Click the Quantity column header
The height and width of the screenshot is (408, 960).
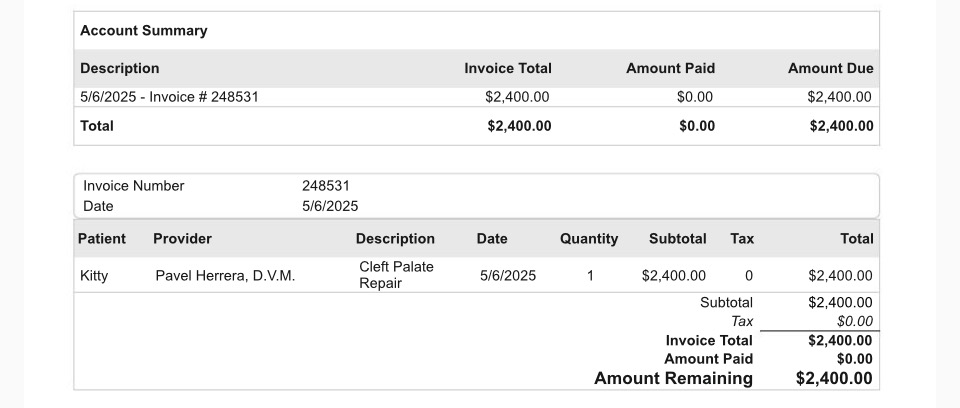click(589, 239)
